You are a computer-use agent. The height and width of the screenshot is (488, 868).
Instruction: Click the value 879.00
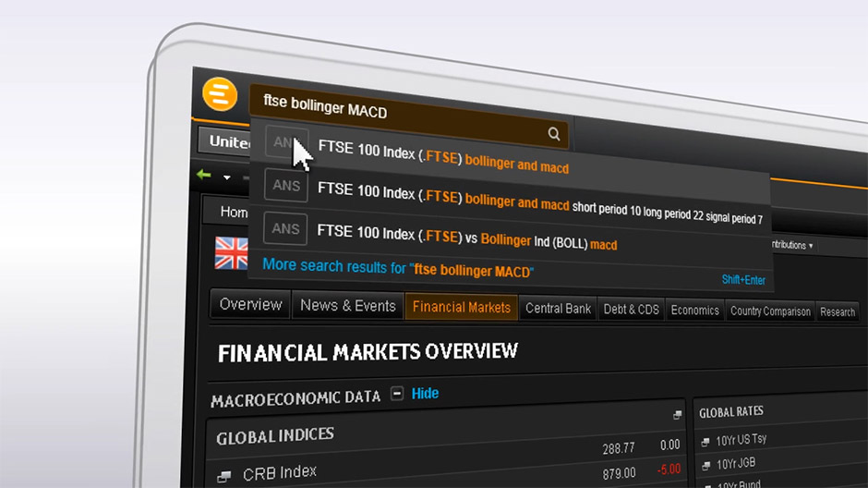point(619,473)
